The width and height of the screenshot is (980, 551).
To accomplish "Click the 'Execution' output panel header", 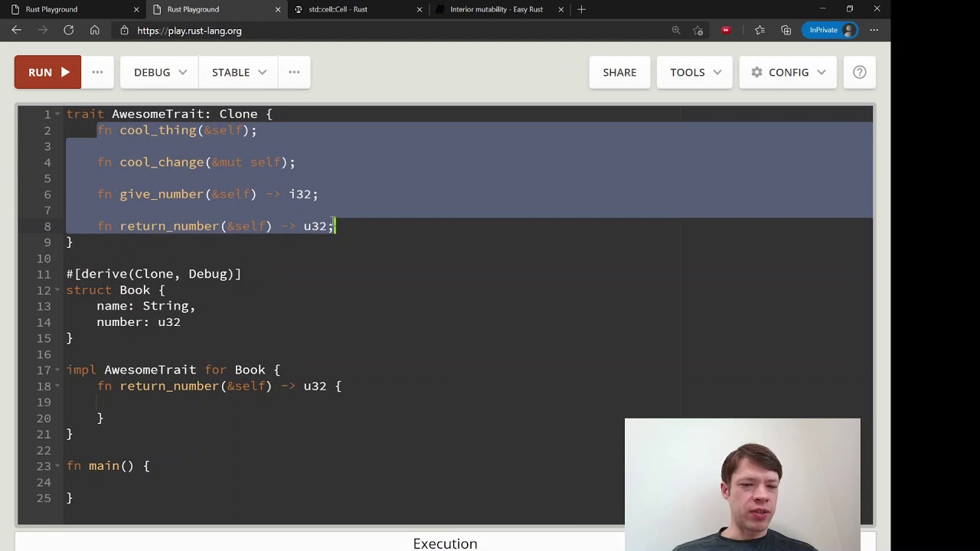I will tap(445, 543).
